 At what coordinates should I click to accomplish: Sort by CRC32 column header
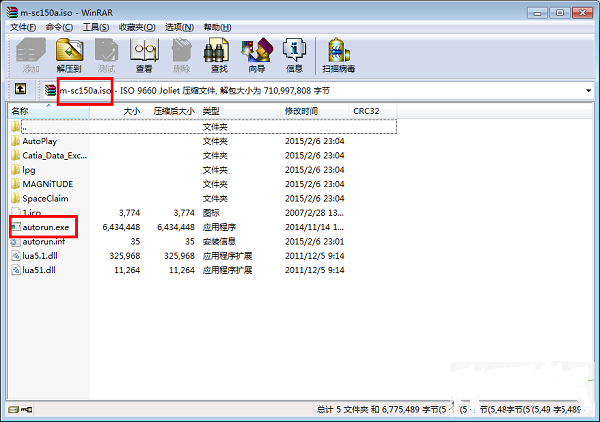point(373,111)
